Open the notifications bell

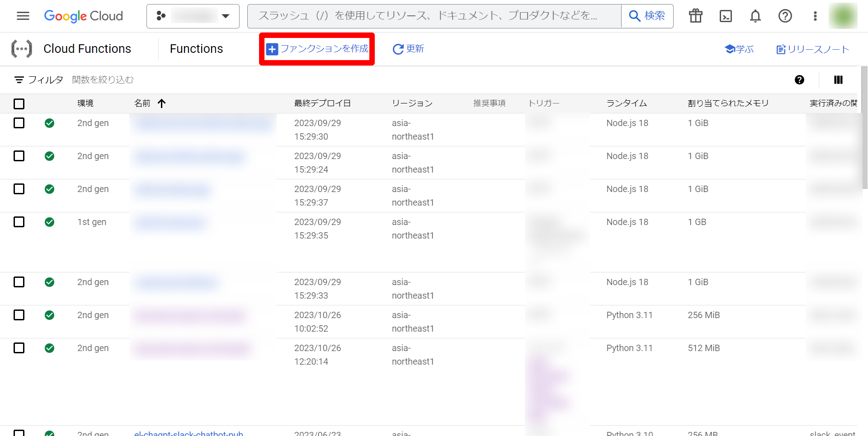click(755, 16)
